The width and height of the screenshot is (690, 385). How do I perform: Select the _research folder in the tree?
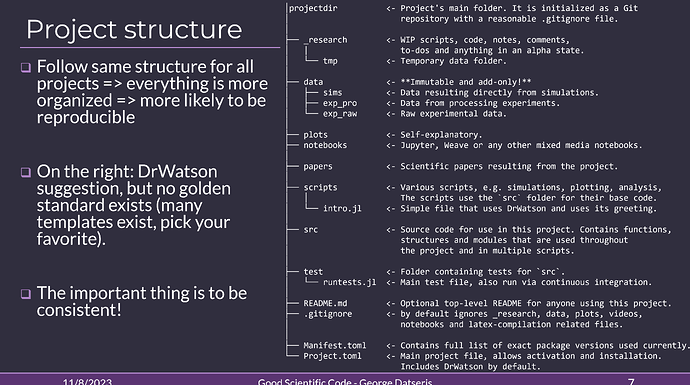click(326, 40)
